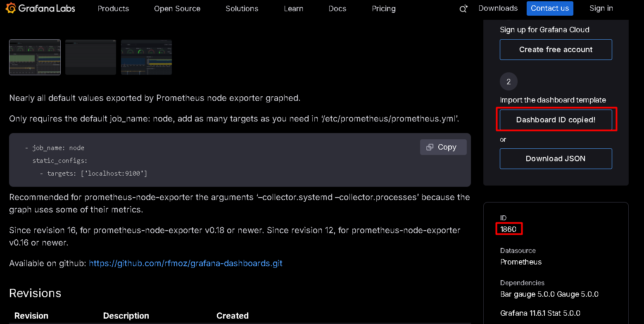644x324 pixels.
Task: Click the Contact us button
Action: click(550, 8)
